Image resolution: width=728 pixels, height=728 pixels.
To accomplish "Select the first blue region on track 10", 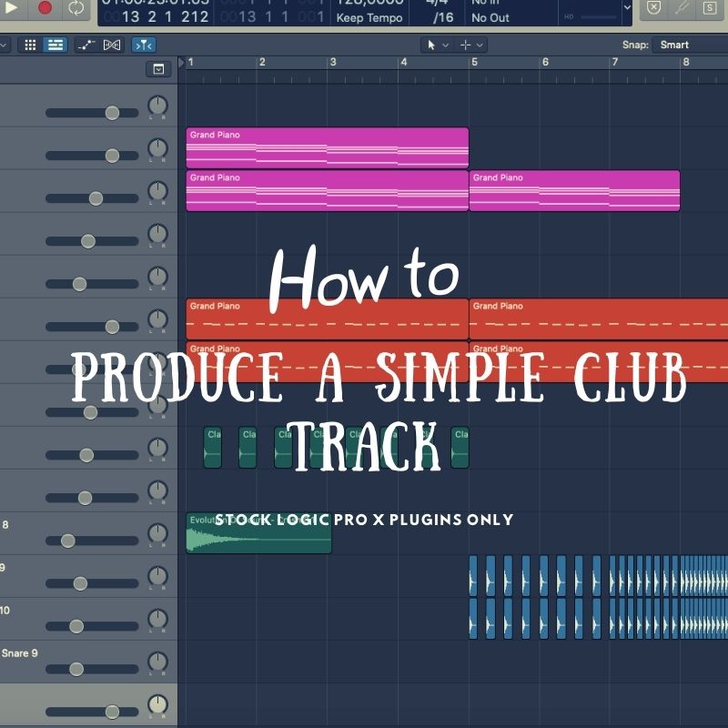I will [473, 619].
